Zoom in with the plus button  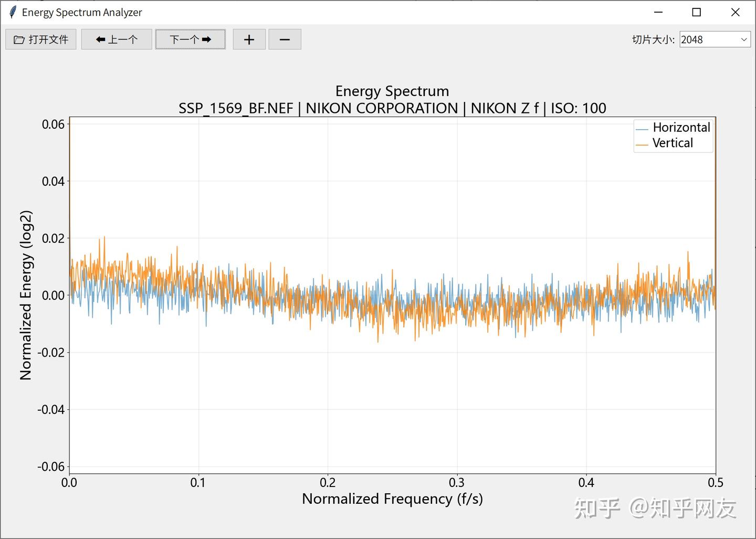click(249, 39)
